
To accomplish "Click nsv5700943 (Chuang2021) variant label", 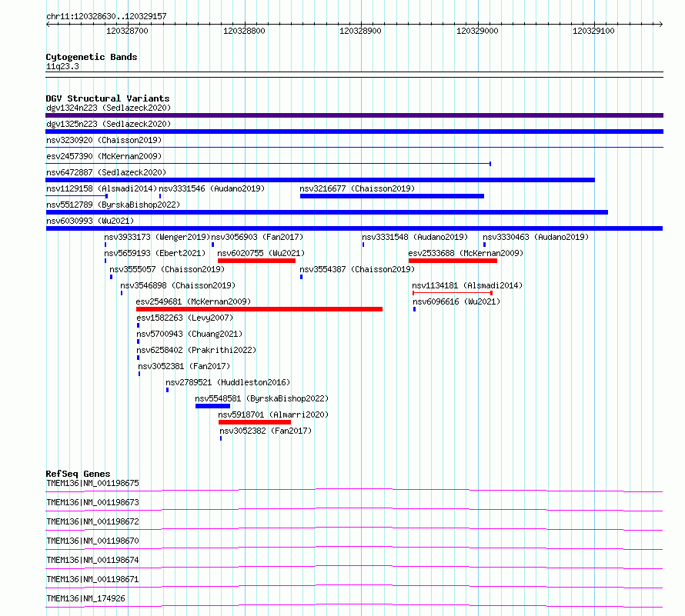I will (189, 334).
